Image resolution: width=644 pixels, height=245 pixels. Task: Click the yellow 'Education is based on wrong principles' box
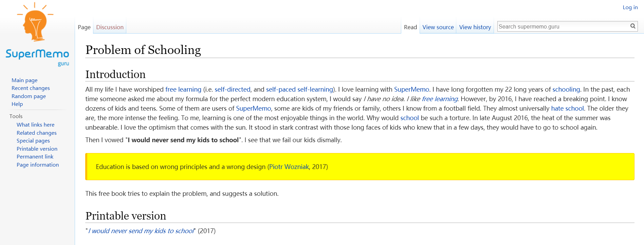point(360,167)
